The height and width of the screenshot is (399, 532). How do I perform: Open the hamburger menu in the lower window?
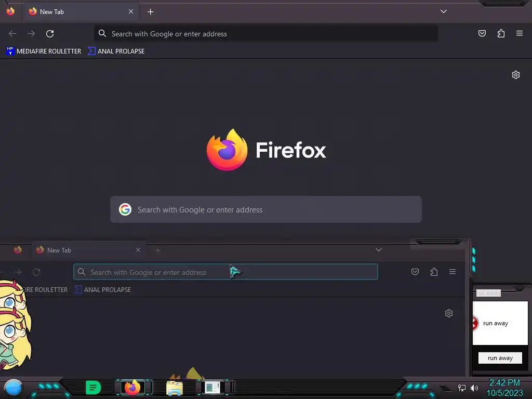(453, 272)
